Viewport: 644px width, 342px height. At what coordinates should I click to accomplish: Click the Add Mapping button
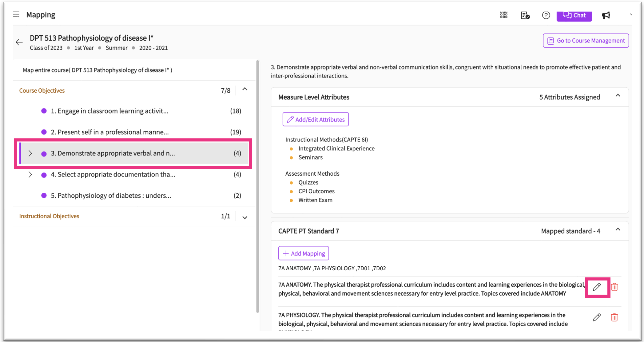click(x=304, y=253)
